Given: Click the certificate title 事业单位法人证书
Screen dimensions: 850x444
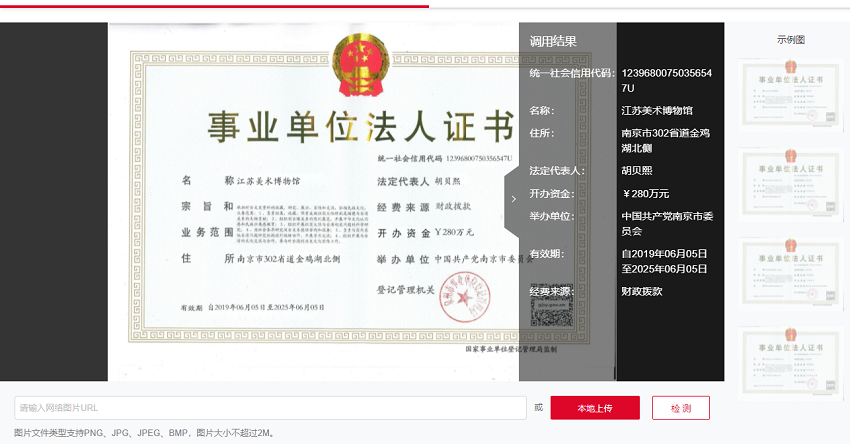Looking at the screenshot, I should click(361, 127).
